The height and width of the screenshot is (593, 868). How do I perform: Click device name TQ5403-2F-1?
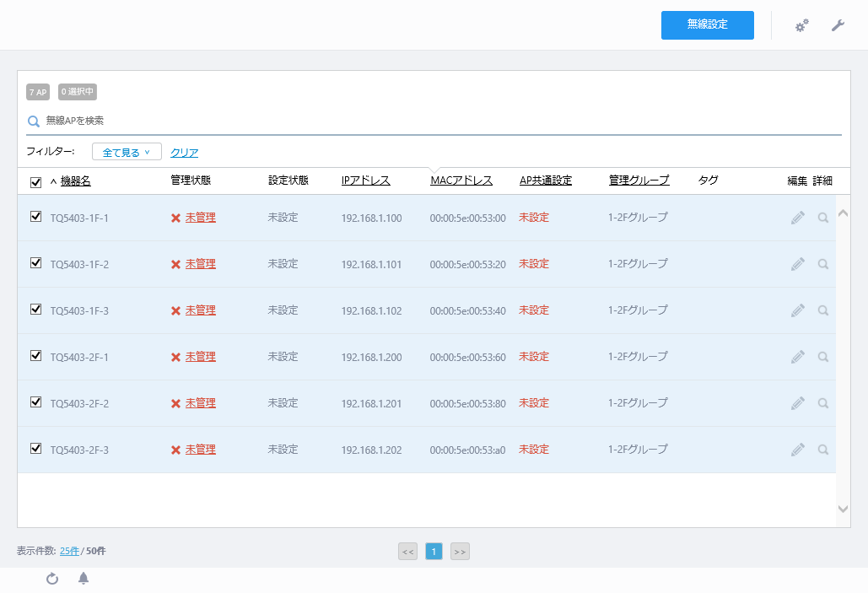(x=79, y=358)
